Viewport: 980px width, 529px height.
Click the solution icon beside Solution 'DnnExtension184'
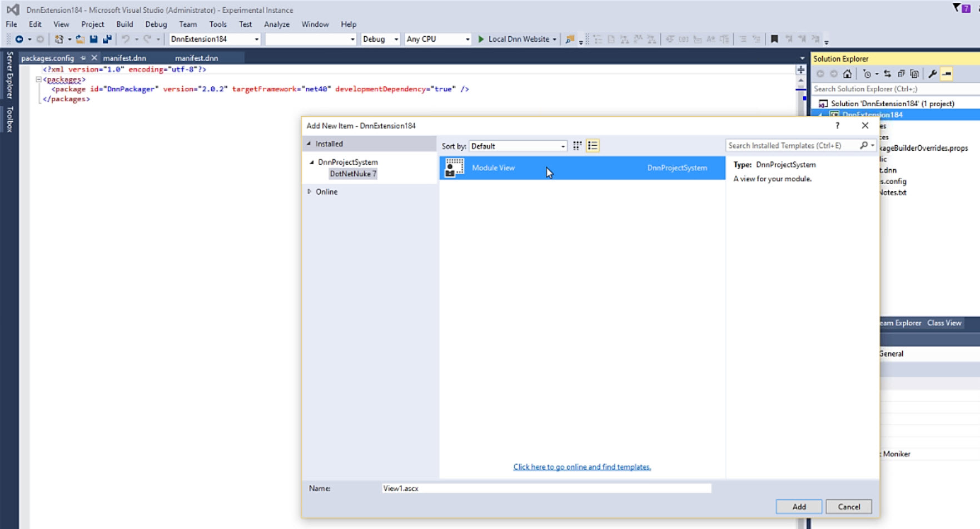pos(823,103)
